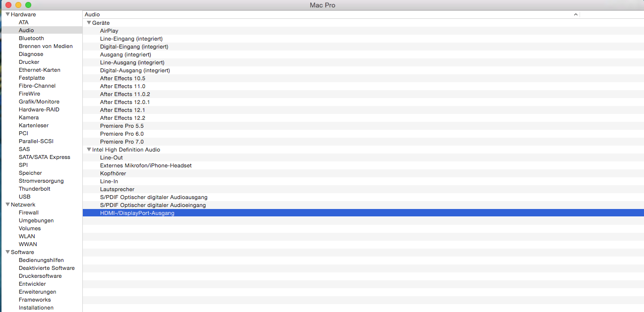Open Kamera in sidebar

click(29, 117)
